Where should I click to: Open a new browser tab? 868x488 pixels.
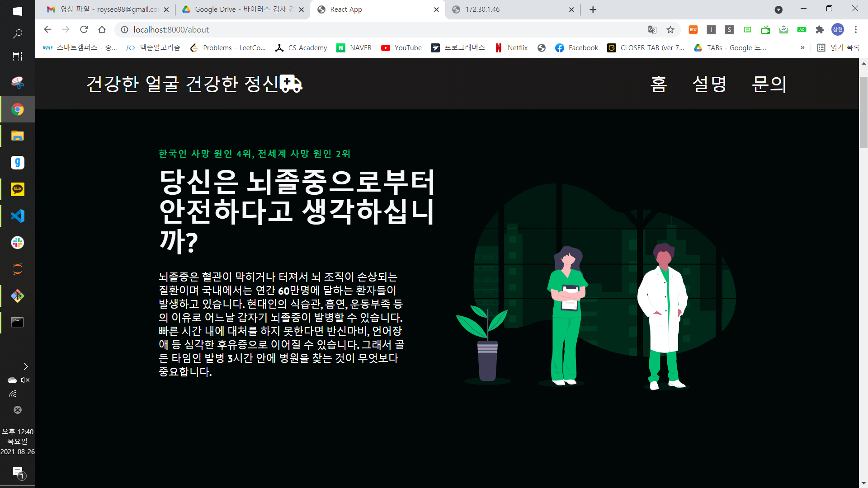(x=593, y=9)
